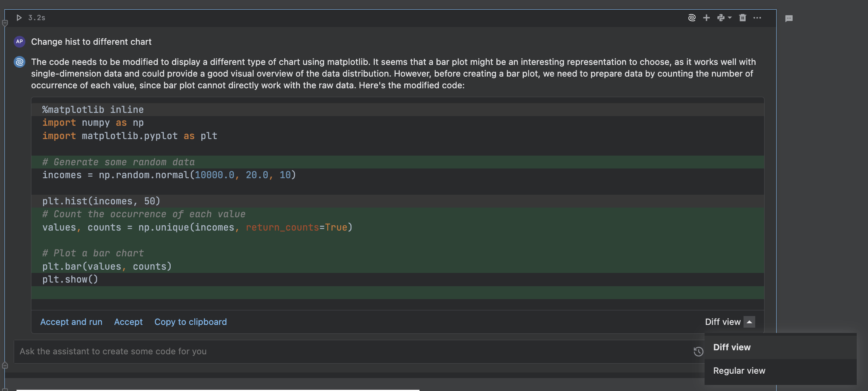Select Regular view from the view menu

(x=739, y=370)
